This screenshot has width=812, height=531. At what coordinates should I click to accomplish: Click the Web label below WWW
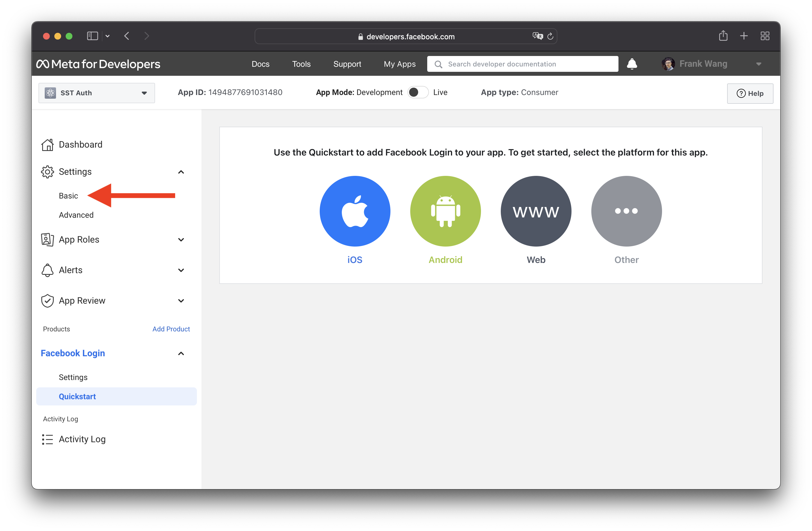(536, 260)
